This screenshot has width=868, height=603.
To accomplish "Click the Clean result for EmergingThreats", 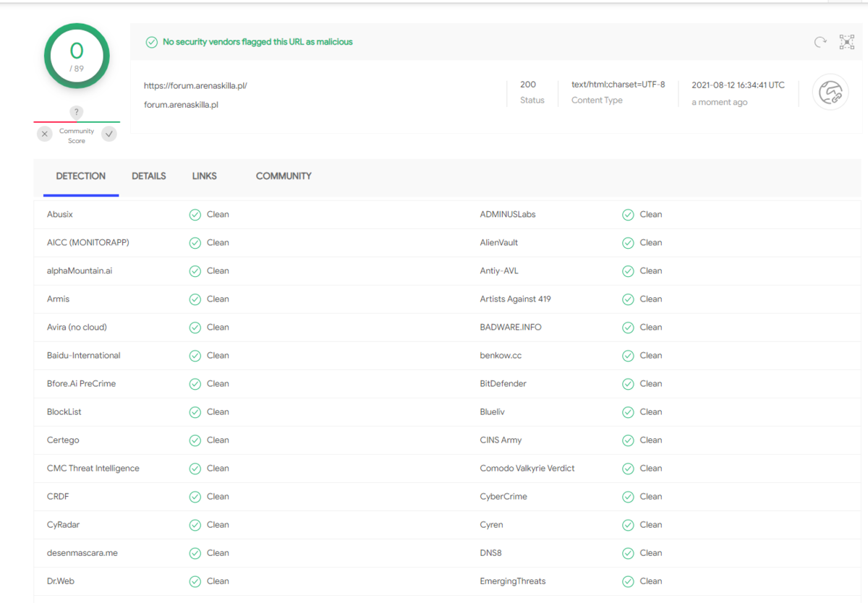I will (651, 581).
